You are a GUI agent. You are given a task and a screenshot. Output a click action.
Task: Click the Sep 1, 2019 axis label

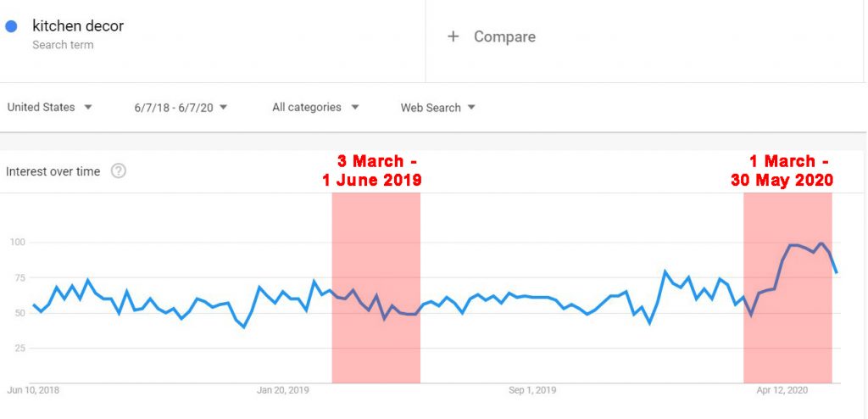tap(532, 390)
